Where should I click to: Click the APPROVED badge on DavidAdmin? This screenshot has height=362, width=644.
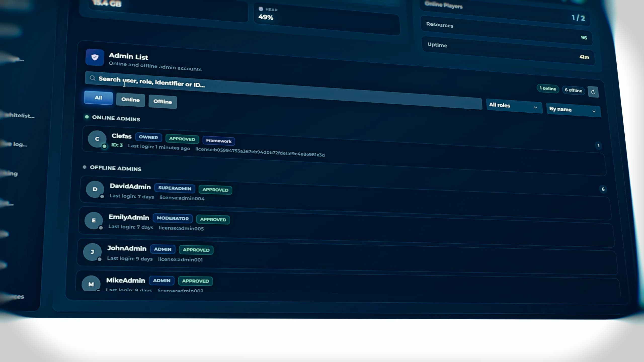tap(215, 190)
